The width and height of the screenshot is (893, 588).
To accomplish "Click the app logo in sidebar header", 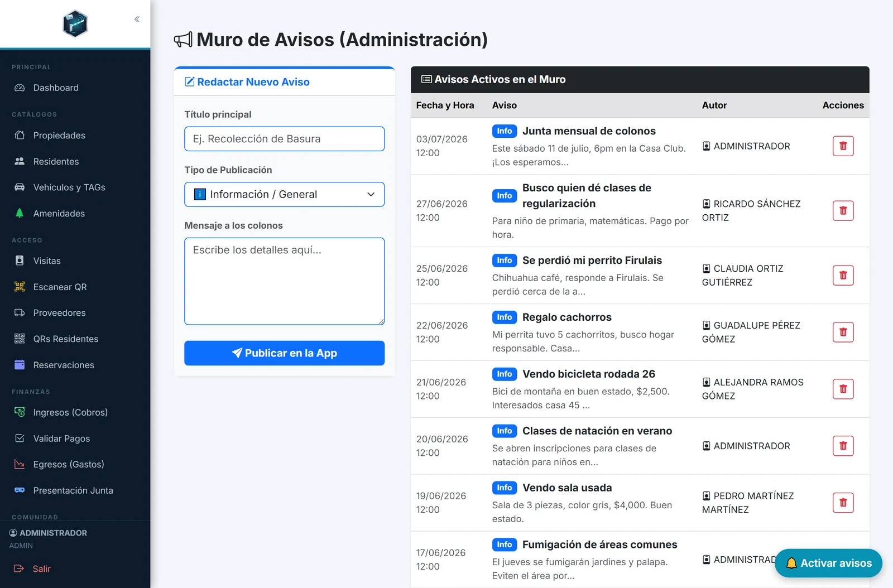I will pyautogui.click(x=75, y=23).
